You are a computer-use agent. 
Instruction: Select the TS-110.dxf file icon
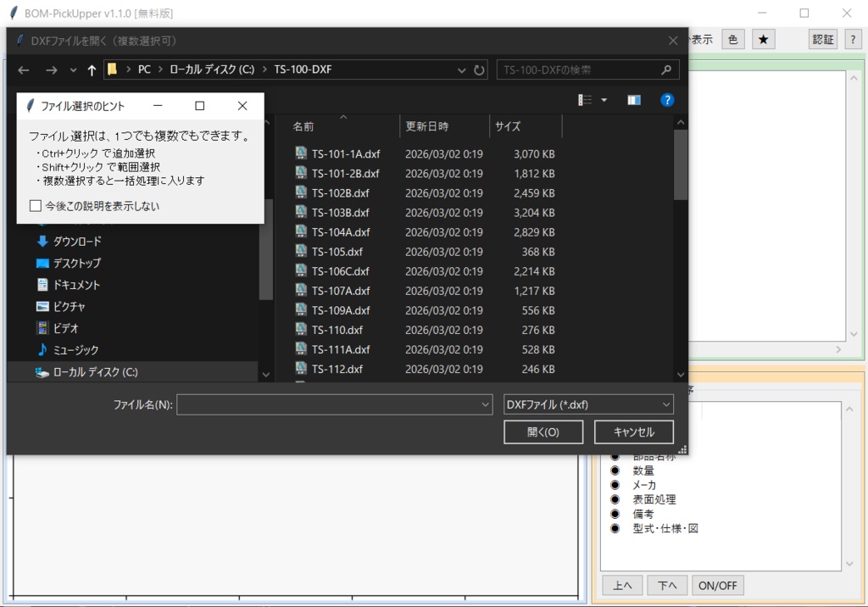pyautogui.click(x=301, y=329)
